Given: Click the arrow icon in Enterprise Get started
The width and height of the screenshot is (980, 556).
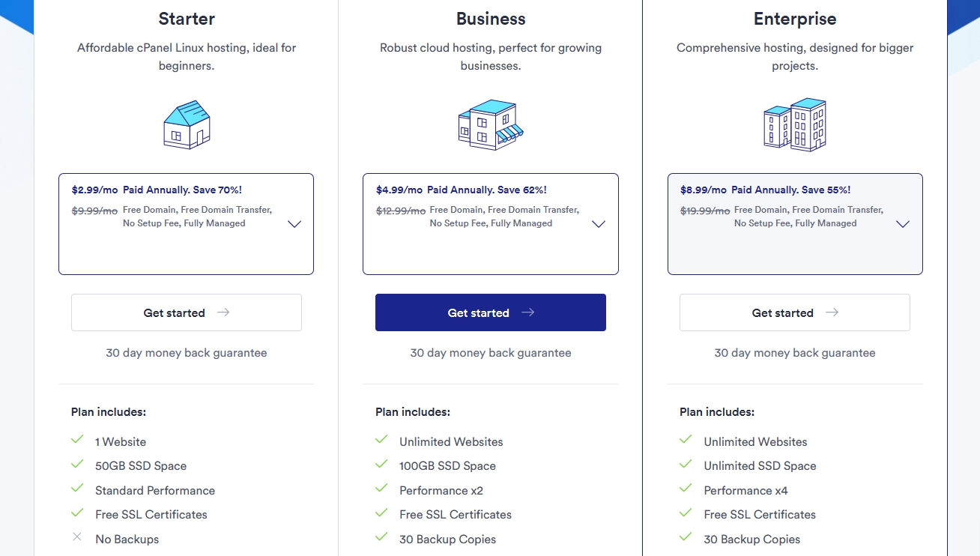Looking at the screenshot, I should click(x=832, y=312).
